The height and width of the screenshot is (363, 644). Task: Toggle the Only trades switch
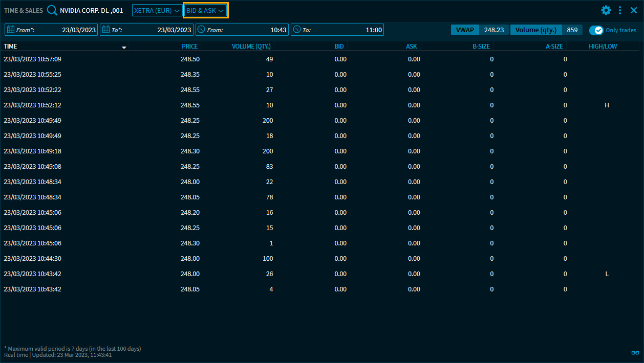coord(596,30)
